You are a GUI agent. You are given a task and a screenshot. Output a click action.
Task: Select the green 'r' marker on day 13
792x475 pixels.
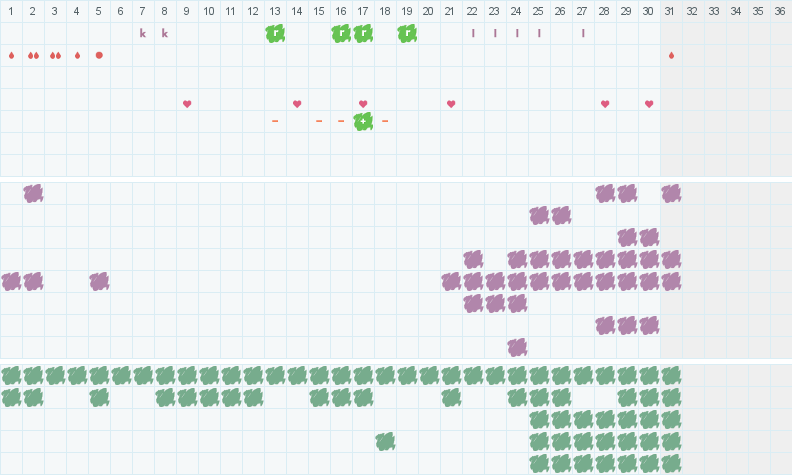click(275, 34)
